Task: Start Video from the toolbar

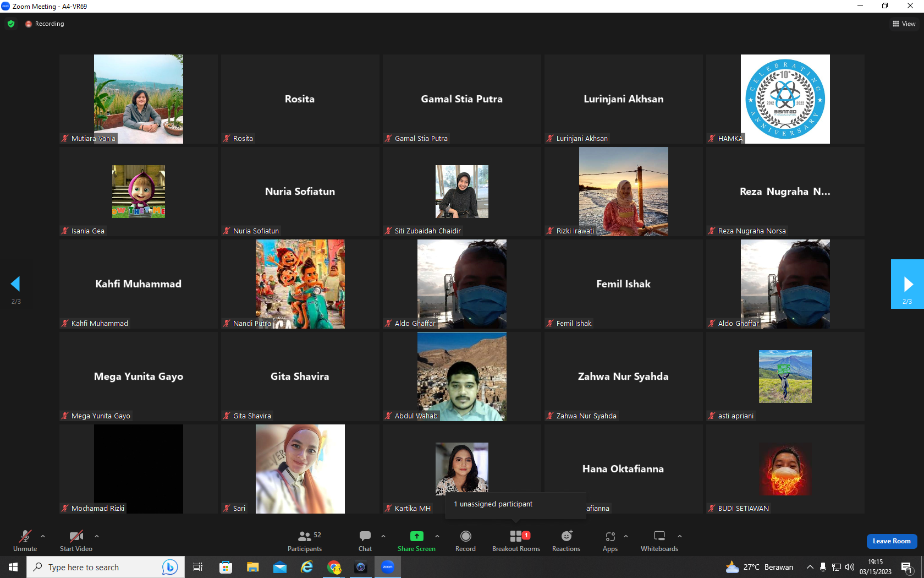Action: point(76,541)
